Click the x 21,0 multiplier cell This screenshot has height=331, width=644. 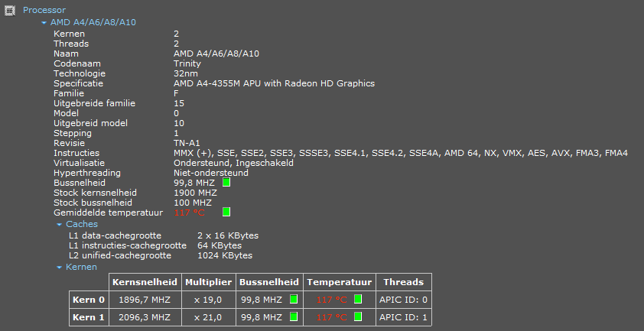click(x=209, y=317)
